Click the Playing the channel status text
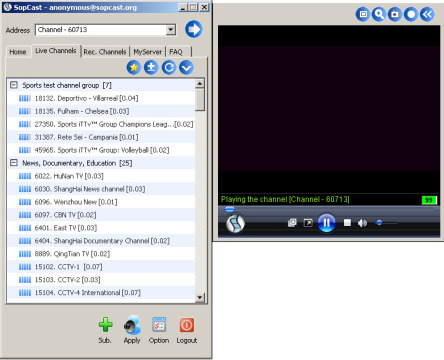Image resolution: width=444 pixels, height=360 pixels. pyautogui.click(x=285, y=199)
